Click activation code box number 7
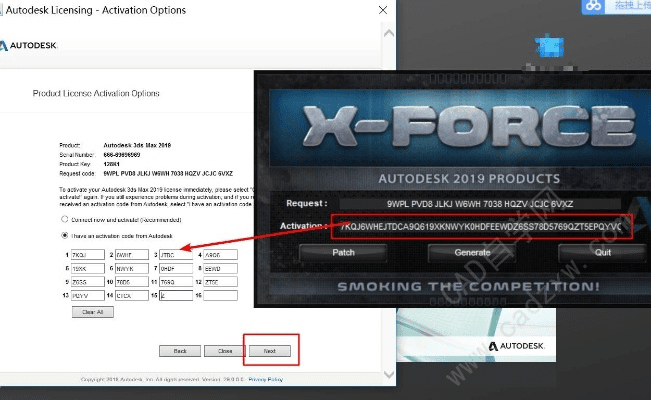651x400 pixels. pos(176,268)
